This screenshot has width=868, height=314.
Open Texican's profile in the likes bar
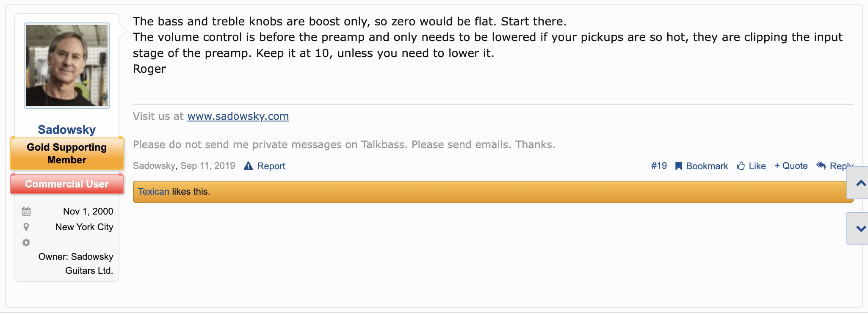153,192
